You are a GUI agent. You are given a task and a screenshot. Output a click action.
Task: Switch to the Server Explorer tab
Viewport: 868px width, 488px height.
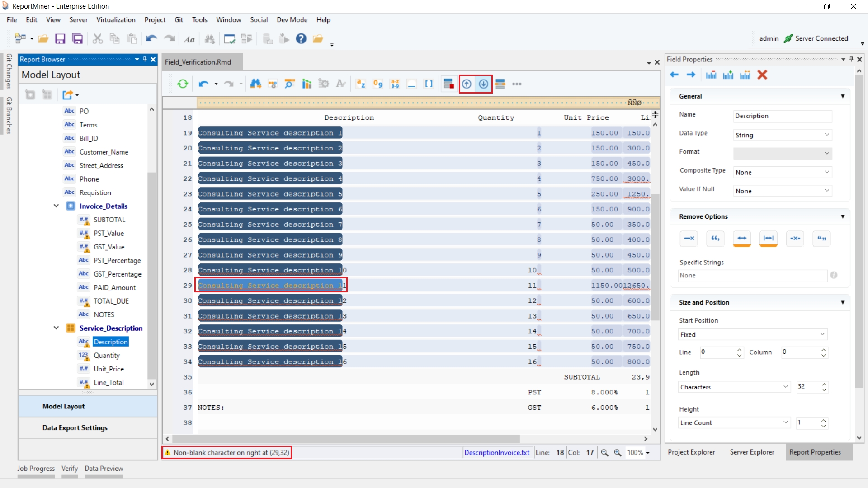pos(752,452)
